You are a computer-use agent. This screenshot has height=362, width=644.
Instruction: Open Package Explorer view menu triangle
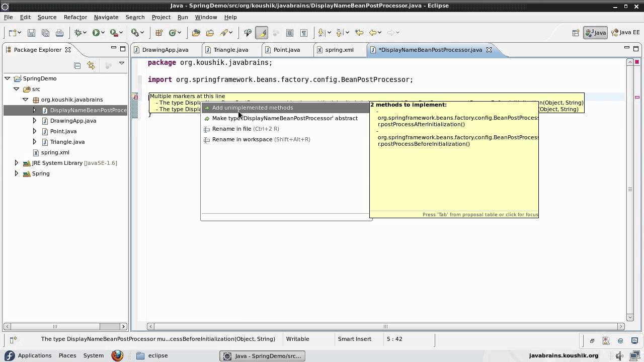pos(121,64)
